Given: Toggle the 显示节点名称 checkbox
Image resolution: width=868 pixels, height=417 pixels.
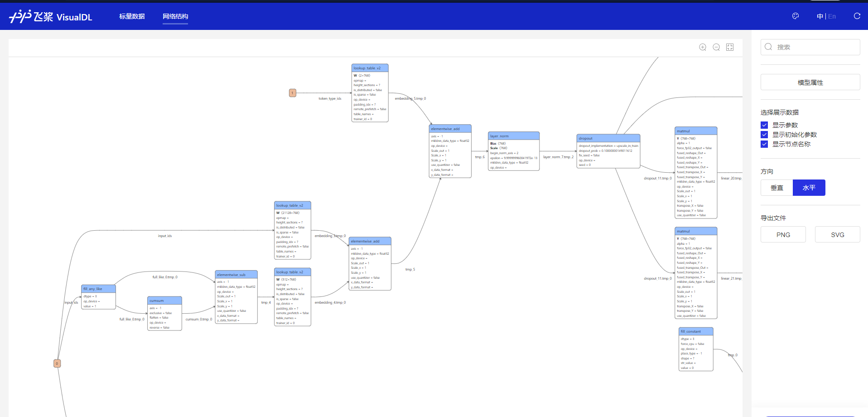Looking at the screenshot, I should 764,144.
